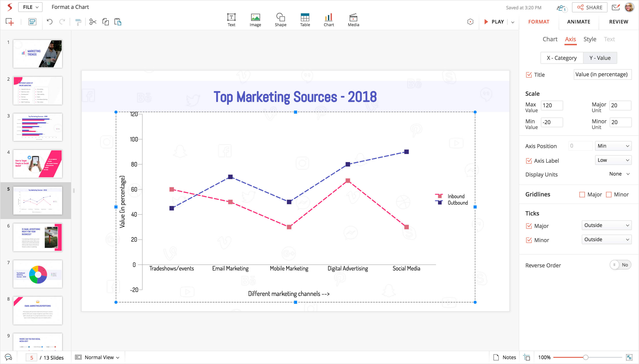Click the scissors Cut icon
Viewport: 639px width, 364px height.
(x=93, y=22)
